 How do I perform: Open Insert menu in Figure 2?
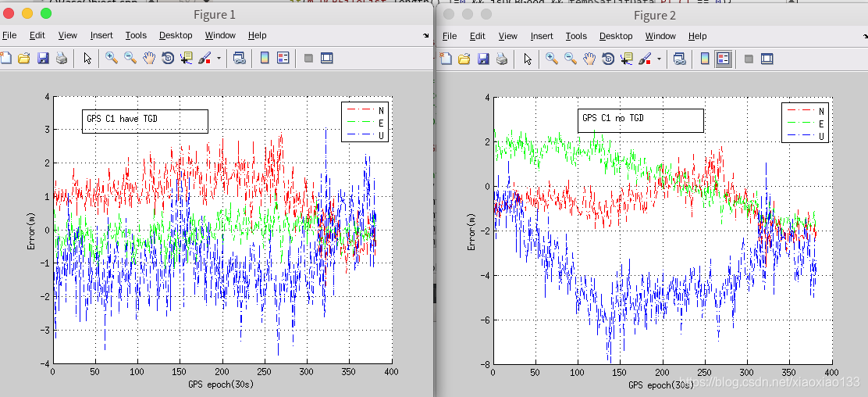pyautogui.click(x=542, y=35)
